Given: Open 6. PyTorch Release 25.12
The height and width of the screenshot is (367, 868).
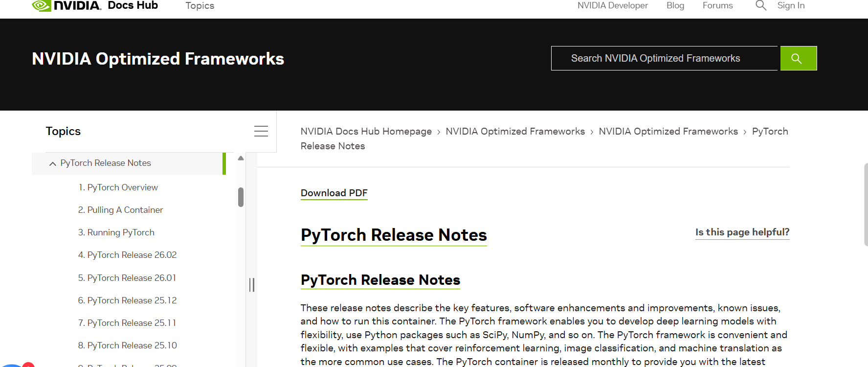Looking at the screenshot, I should [x=127, y=300].
